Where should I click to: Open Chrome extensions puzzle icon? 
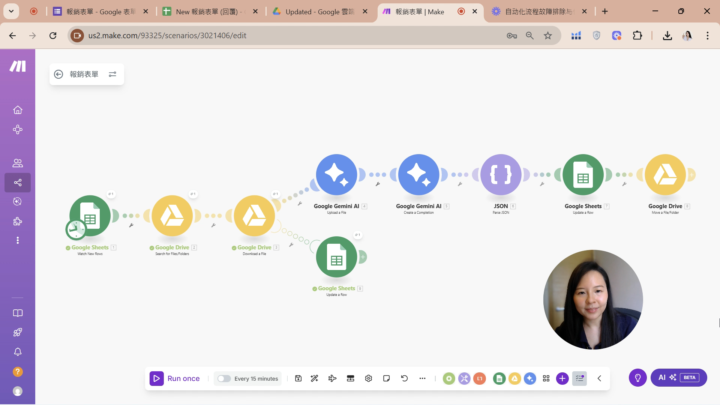637,35
